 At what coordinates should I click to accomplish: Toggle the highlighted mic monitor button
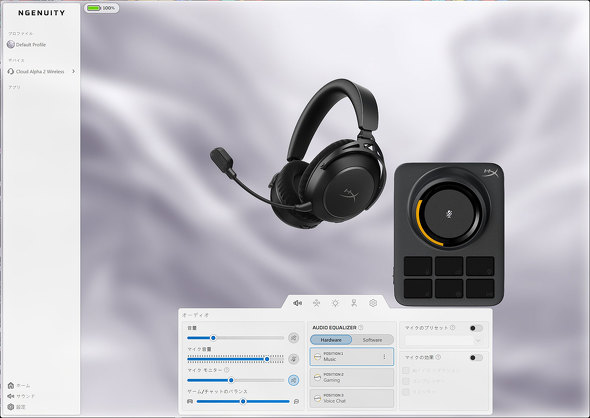(293, 380)
